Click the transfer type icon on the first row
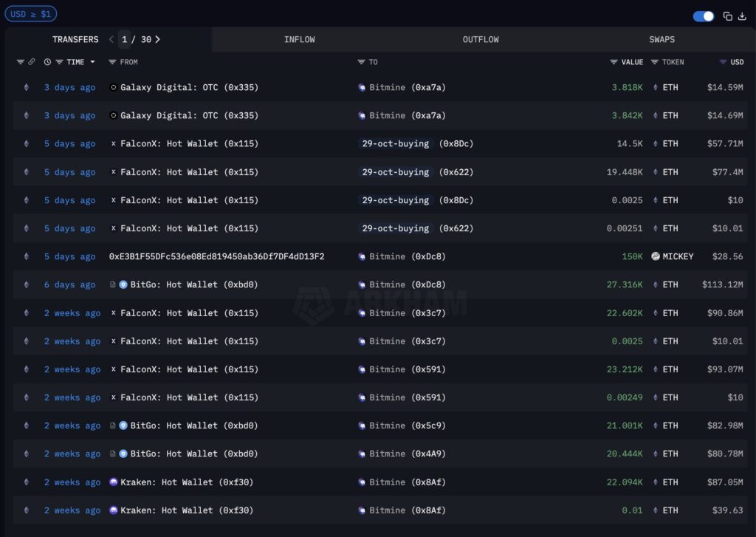This screenshot has height=537, width=756. pos(26,87)
